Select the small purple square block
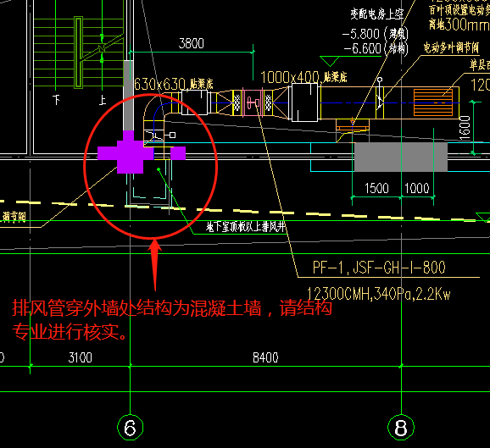This screenshot has width=490, height=448. (178, 153)
